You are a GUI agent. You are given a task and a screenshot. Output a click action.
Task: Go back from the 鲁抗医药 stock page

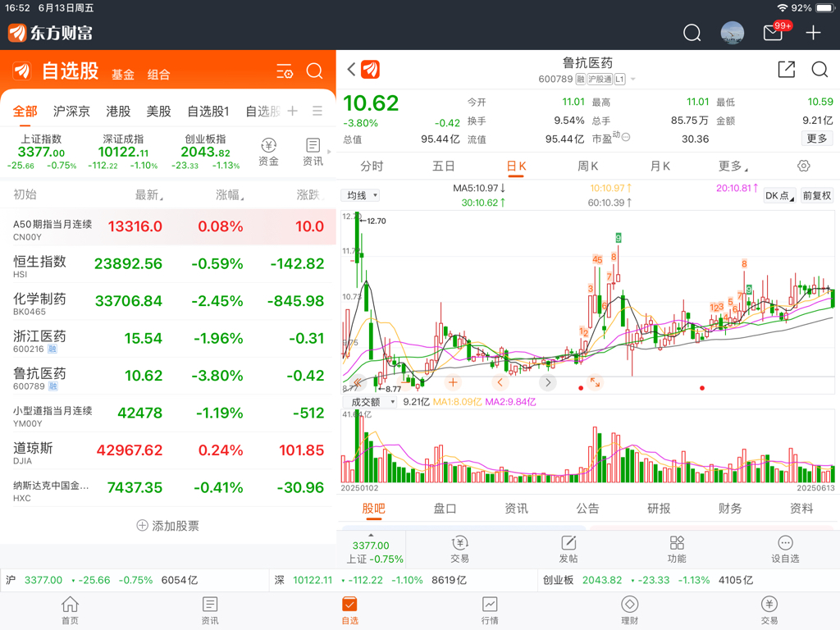(x=351, y=69)
